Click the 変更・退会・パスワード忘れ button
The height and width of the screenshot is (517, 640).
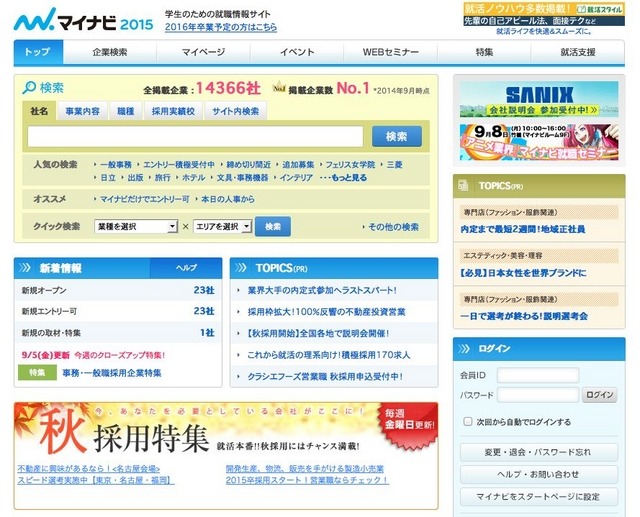click(539, 452)
